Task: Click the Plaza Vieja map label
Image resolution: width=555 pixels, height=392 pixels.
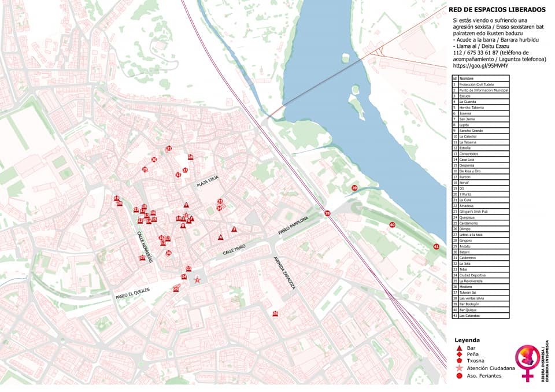Action: tap(208, 182)
